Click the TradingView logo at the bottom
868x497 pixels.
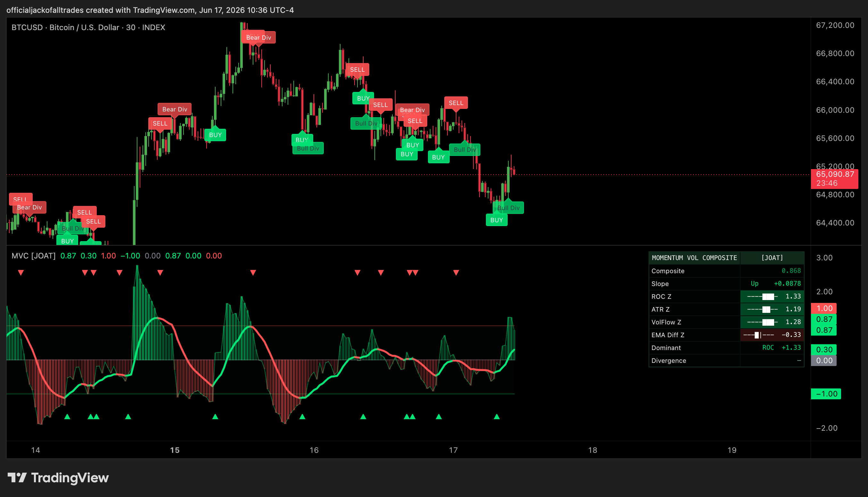tap(58, 477)
